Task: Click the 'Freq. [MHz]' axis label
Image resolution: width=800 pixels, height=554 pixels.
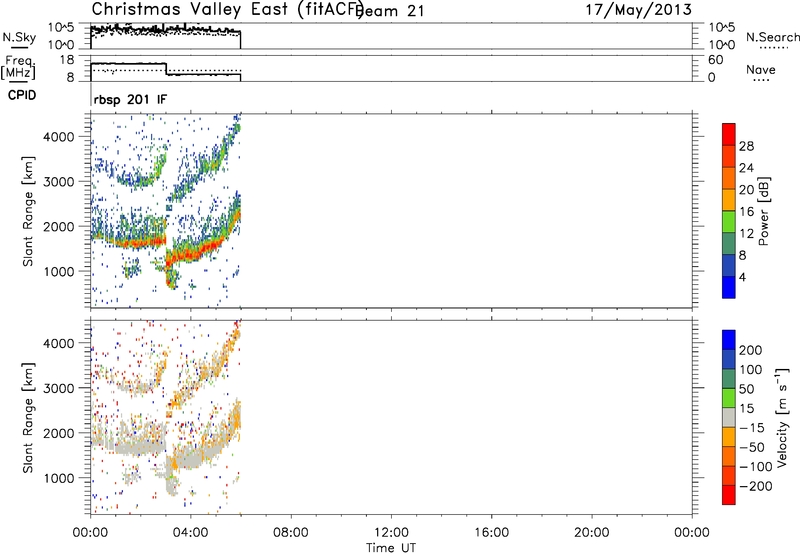Action: pyautogui.click(x=19, y=68)
